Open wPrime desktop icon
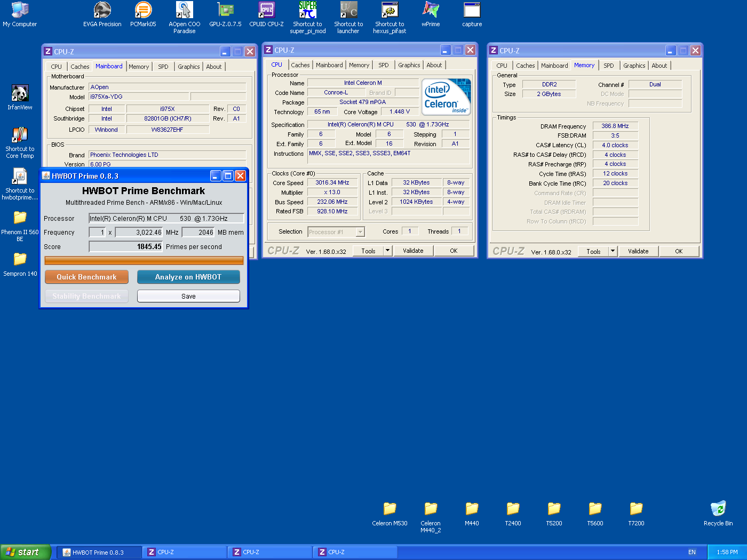 [x=431, y=14]
